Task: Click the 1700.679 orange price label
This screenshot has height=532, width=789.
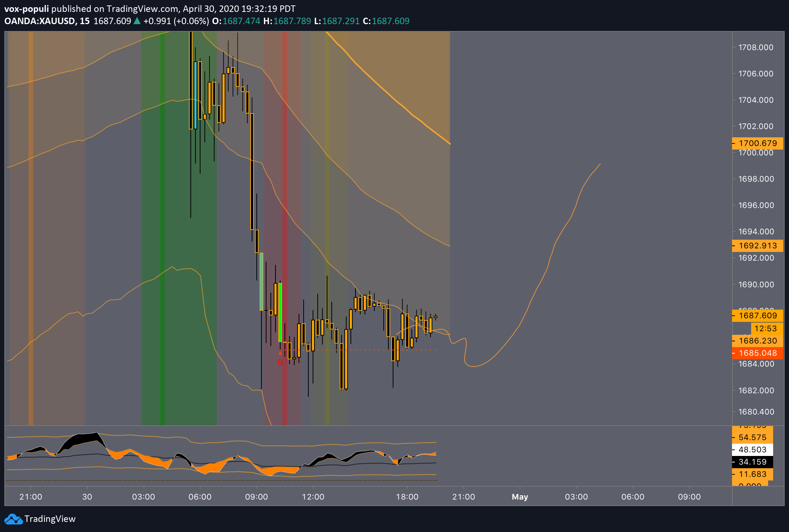Action: [758, 143]
